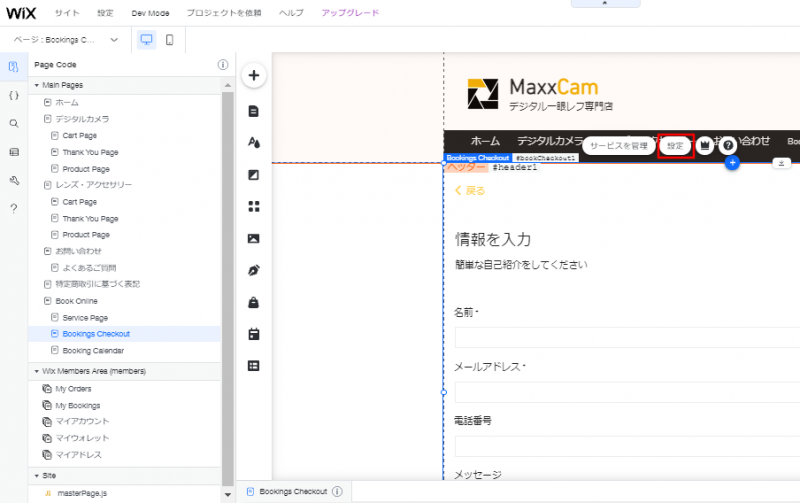Screen dimensions: 800x503
Task: Click the サービスを管理 button
Action: (x=619, y=145)
